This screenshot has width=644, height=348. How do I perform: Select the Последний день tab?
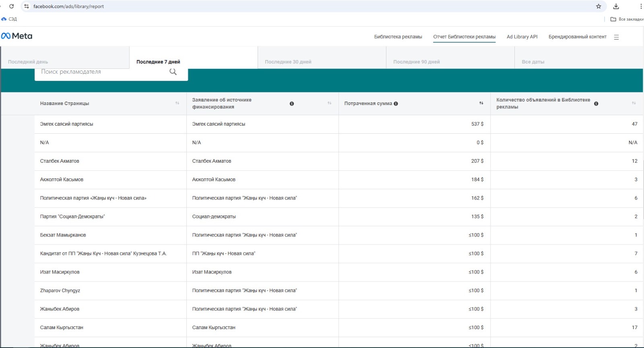(x=28, y=62)
